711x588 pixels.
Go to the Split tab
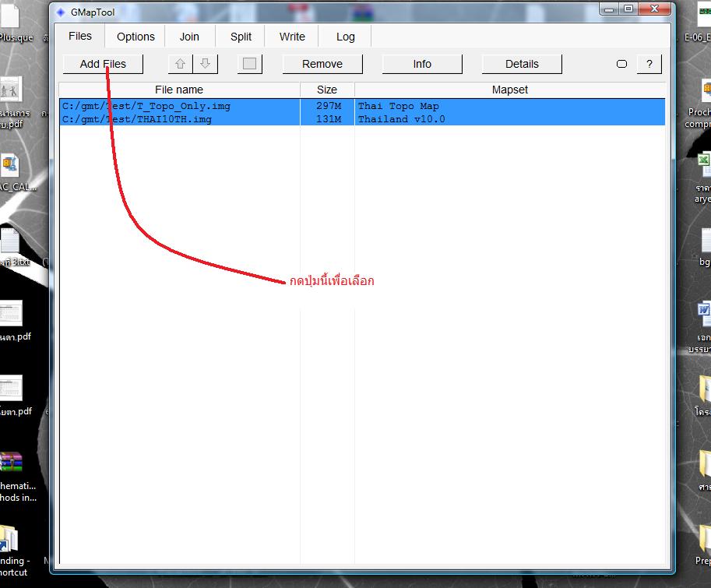tap(241, 37)
